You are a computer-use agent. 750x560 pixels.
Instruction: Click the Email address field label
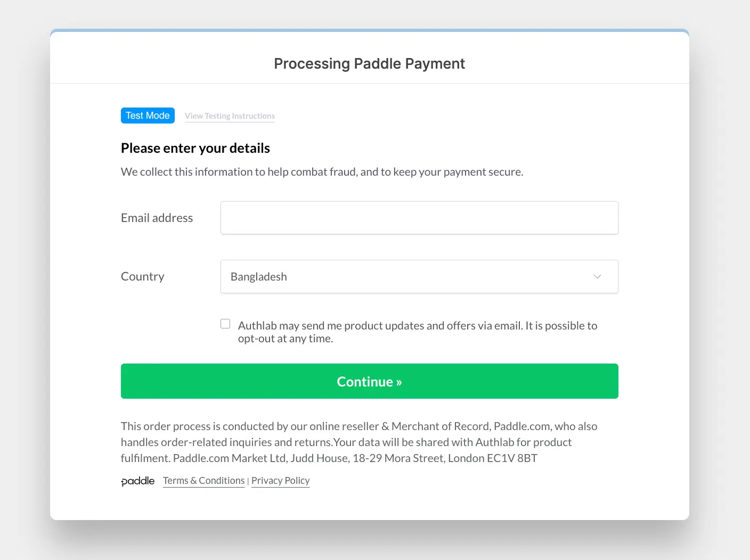[157, 218]
